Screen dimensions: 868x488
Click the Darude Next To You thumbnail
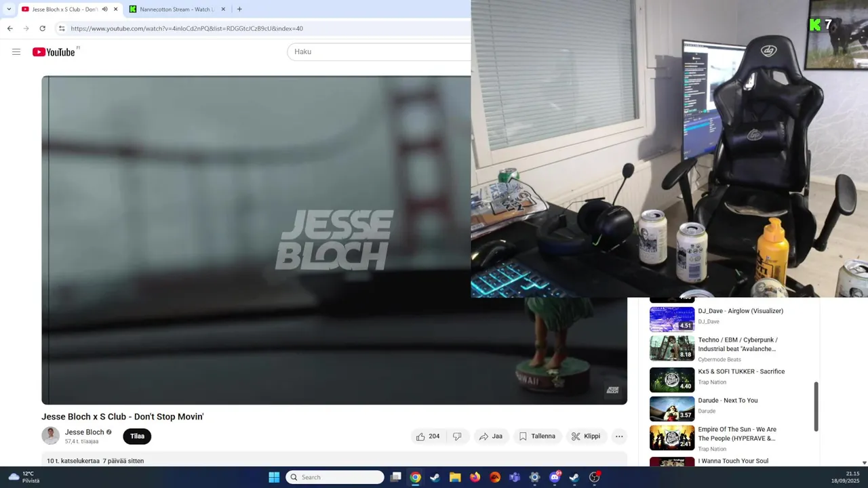point(672,409)
